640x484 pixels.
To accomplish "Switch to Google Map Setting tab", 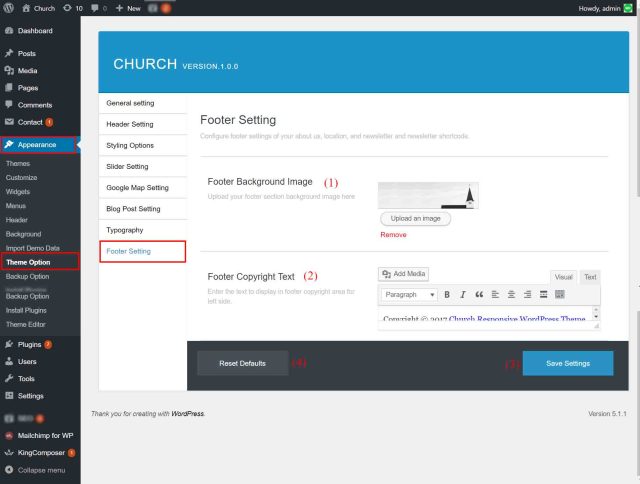I will click(x=143, y=188).
